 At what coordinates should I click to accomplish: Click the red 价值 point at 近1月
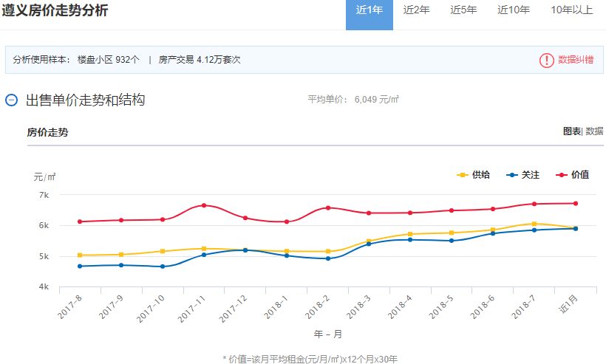[x=575, y=203]
